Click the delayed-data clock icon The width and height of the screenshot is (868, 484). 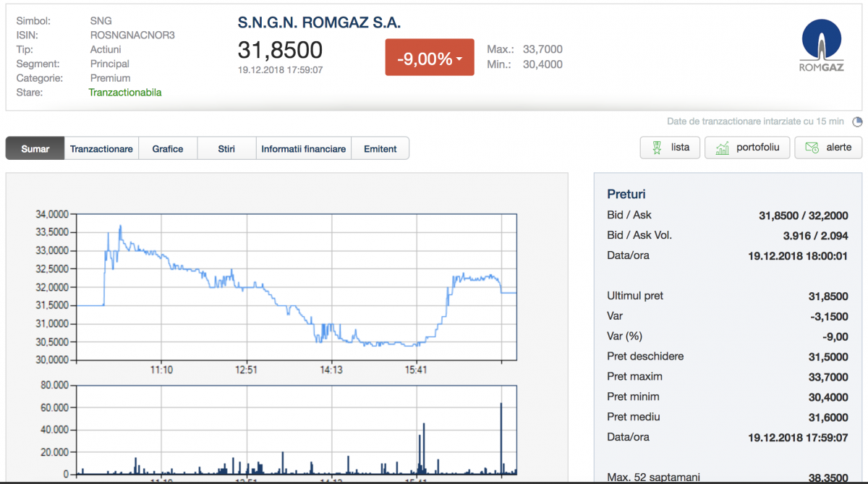[858, 122]
